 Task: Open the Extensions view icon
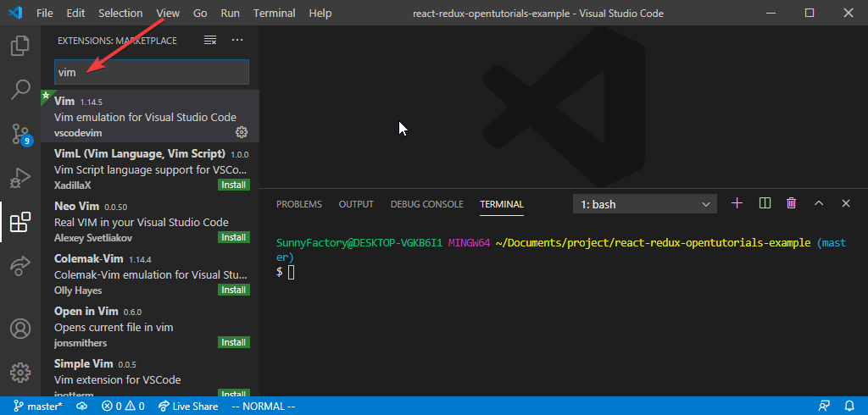20,222
